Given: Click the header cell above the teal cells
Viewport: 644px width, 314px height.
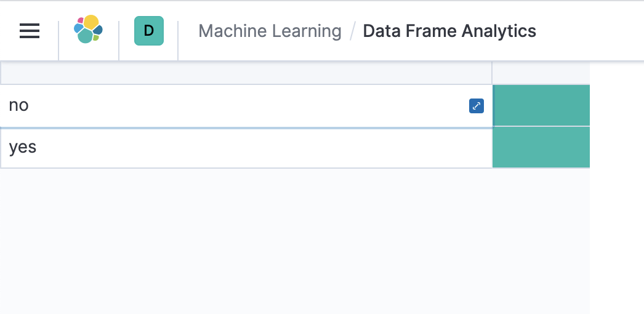Looking at the screenshot, I should [541, 73].
